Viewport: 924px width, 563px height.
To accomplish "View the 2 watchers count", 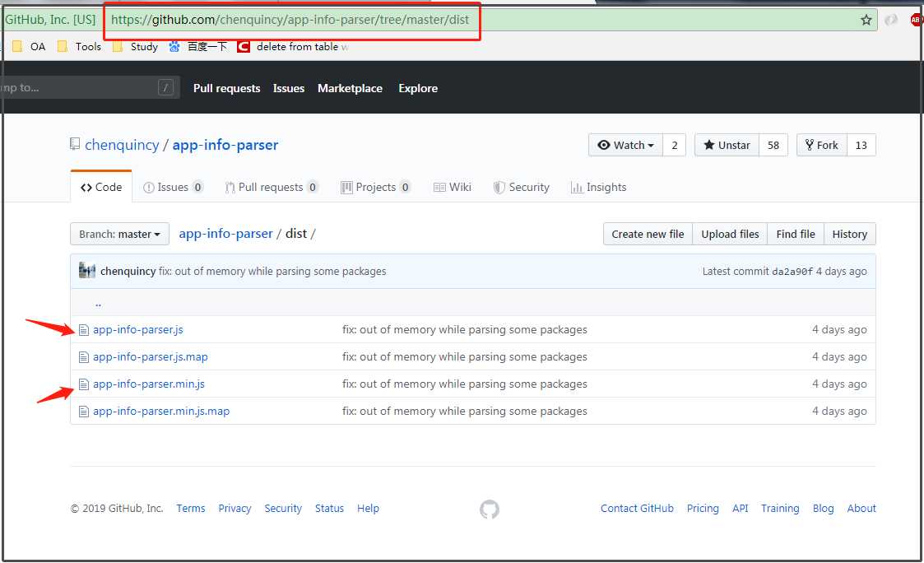I will click(x=674, y=145).
